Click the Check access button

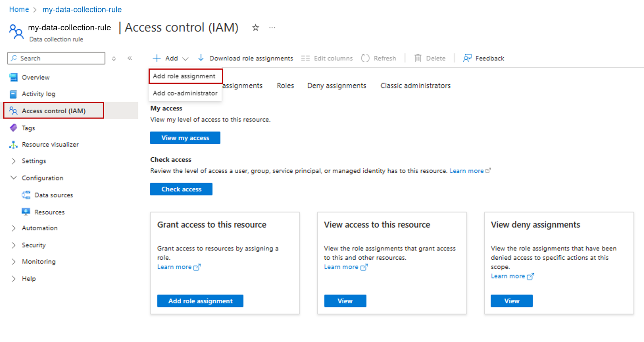click(x=181, y=189)
